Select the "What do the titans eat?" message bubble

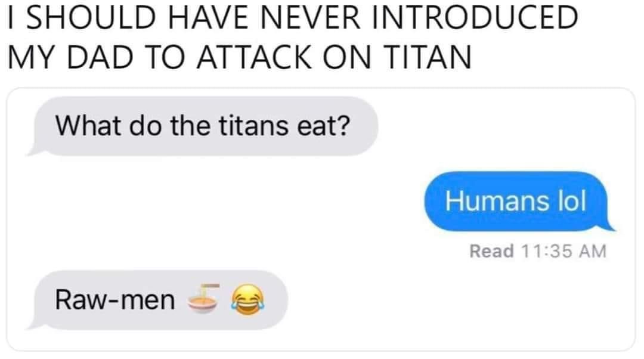tap(203, 126)
